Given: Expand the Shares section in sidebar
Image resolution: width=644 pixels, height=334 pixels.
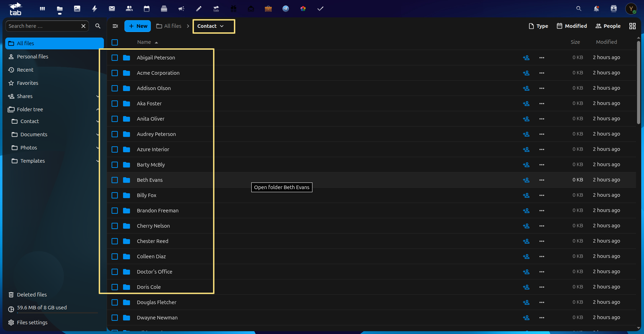Looking at the screenshot, I should click(97, 96).
